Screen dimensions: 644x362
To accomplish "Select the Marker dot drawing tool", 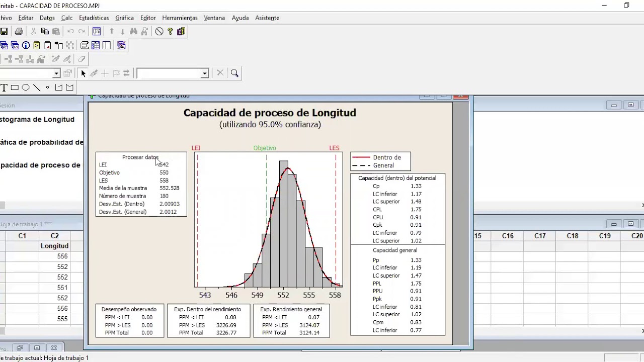I will 48,87.
